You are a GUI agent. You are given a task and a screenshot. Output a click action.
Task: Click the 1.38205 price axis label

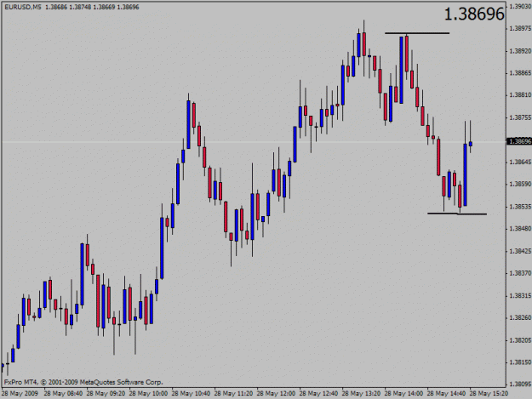click(x=520, y=340)
